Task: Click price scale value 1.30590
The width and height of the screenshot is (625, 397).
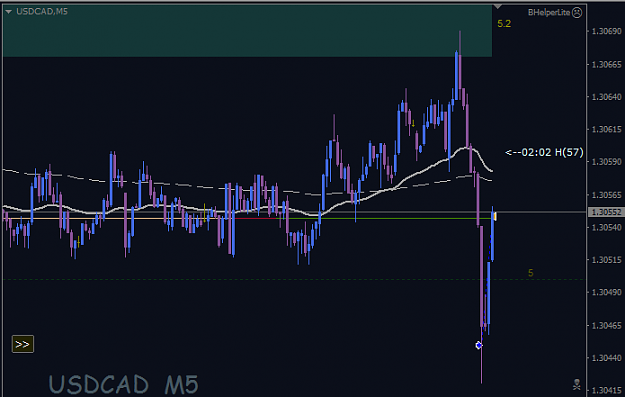Action: coord(607,162)
